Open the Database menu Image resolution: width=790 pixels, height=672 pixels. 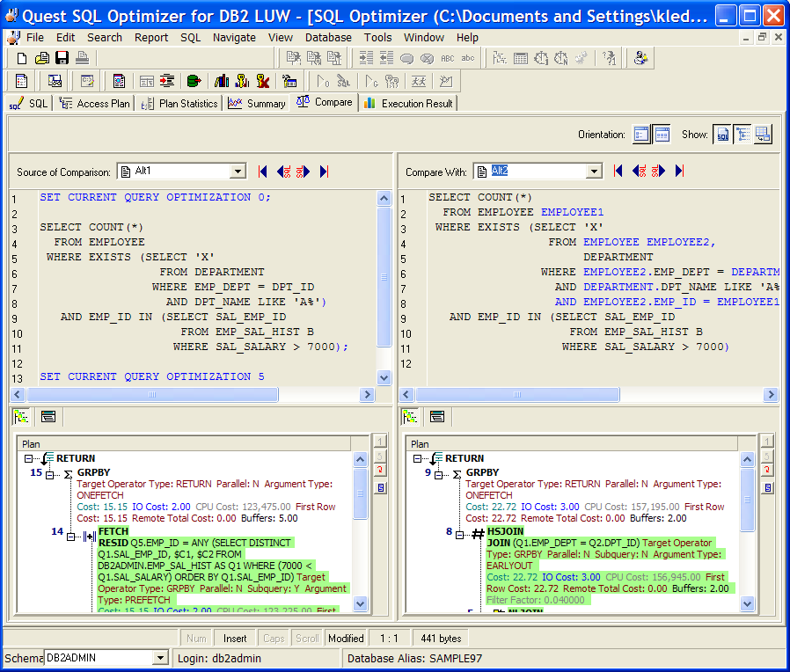point(328,37)
